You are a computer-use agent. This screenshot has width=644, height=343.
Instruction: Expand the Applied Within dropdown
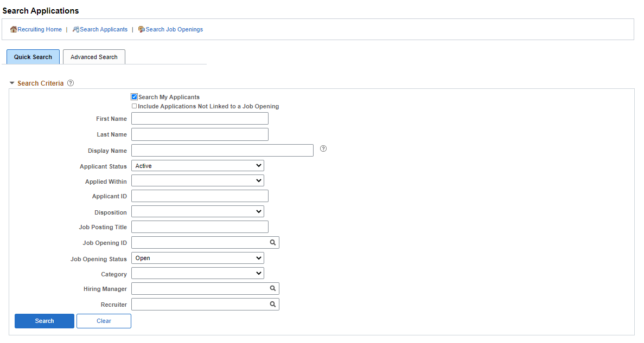coord(197,181)
